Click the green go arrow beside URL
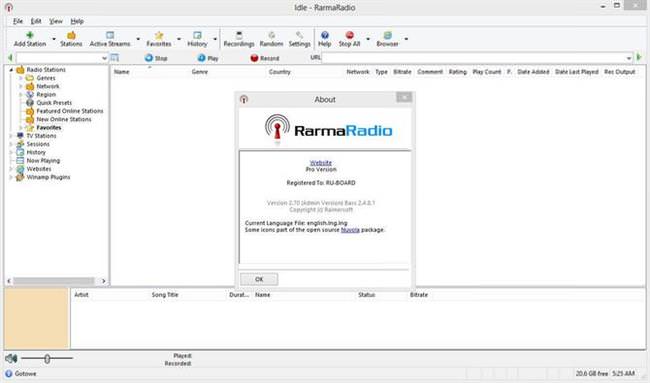Screen dimensions: 650x383 [x=639, y=57]
